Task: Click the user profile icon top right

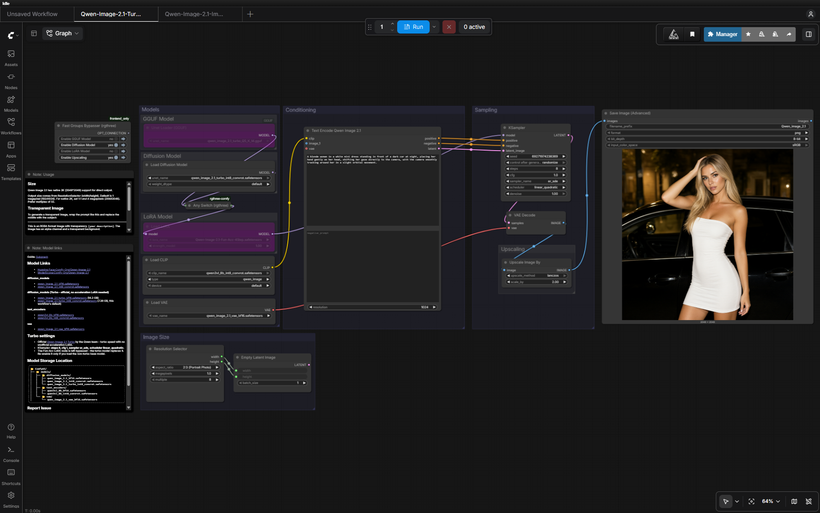Action: coord(810,14)
